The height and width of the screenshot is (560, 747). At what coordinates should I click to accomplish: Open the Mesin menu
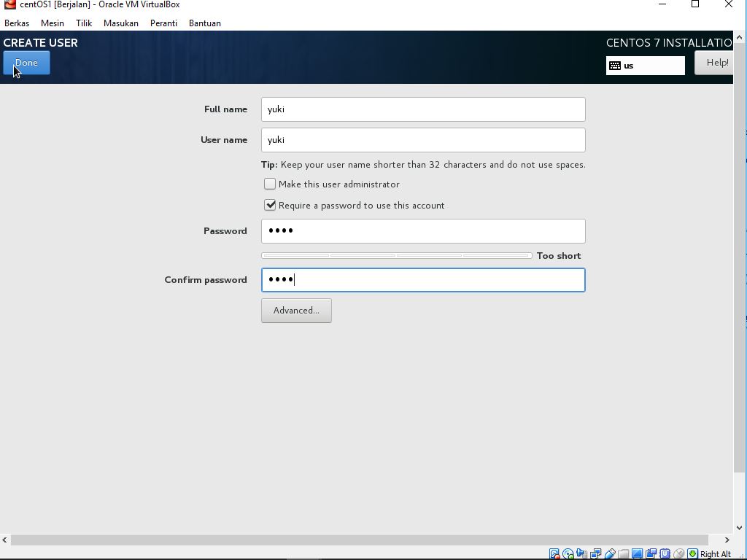tap(53, 23)
